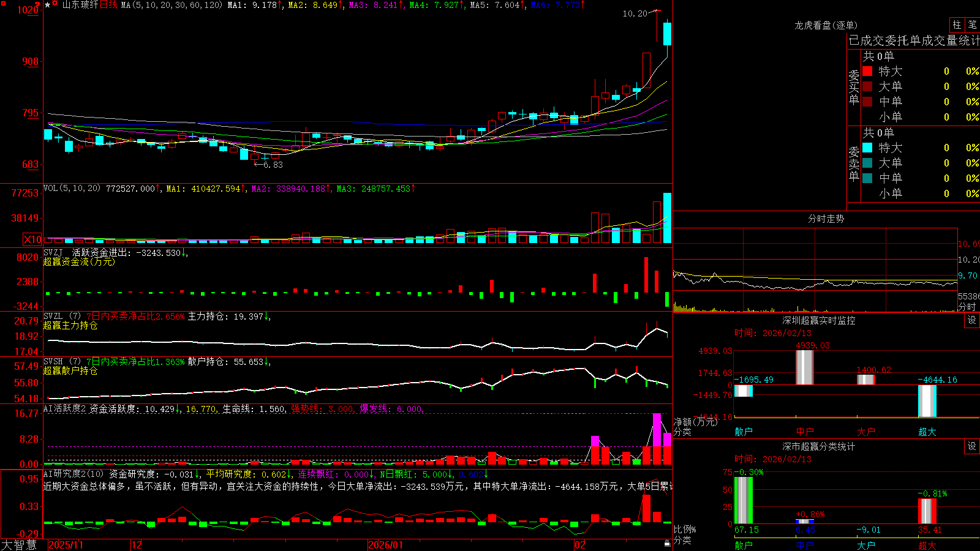The width and height of the screenshot is (980, 551).
Task: Click the SVZL (7) indicator label
Action: (x=62, y=317)
